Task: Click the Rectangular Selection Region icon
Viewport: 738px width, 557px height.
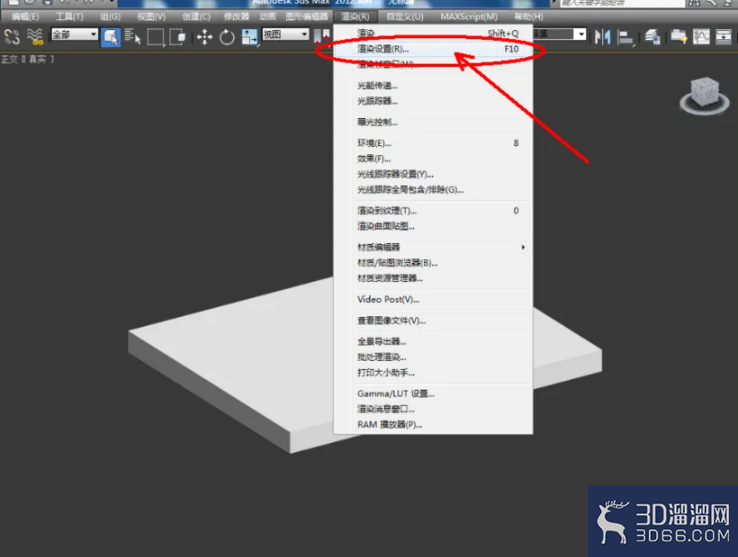Action: coord(156,37)
